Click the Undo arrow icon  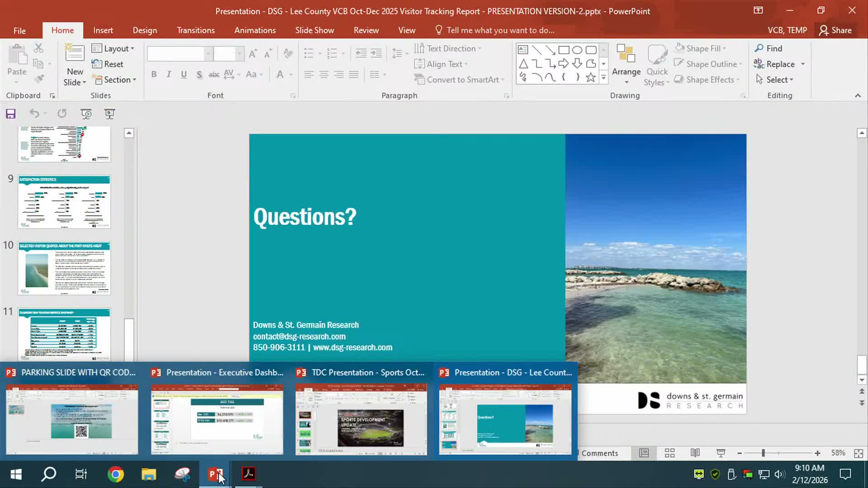[34, 114]
